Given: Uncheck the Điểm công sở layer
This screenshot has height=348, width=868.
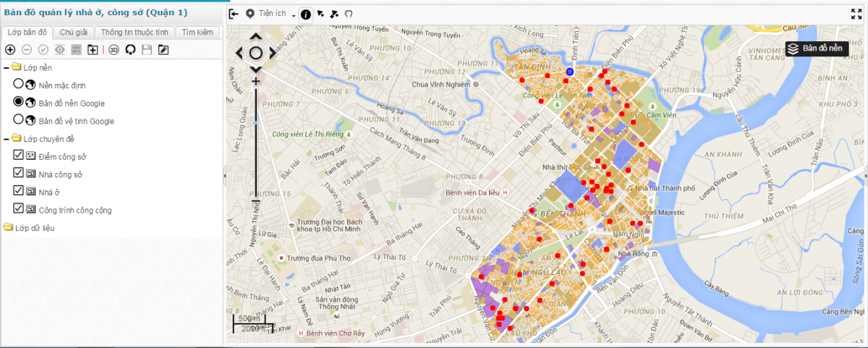Looking at the screenshot, I should (19, 156).
